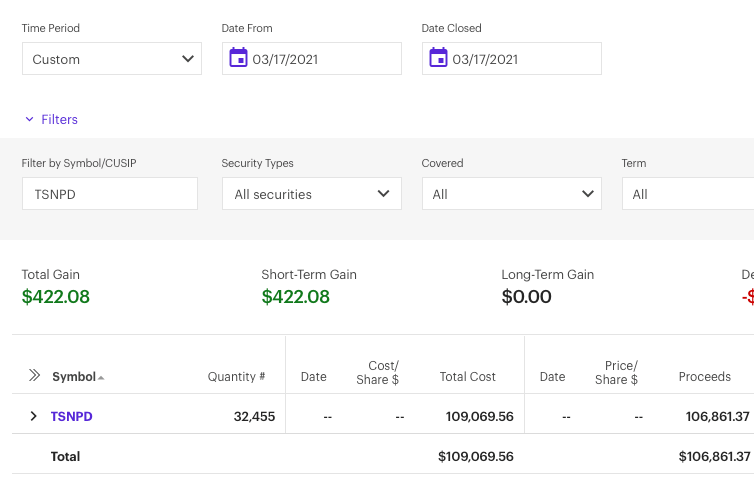Click the TSNPD symbol link
Viewport: 754px width, 477px height.
(72, 416)
